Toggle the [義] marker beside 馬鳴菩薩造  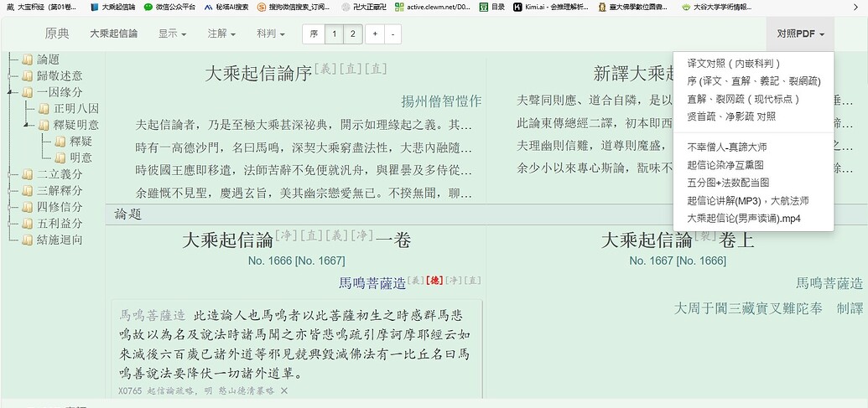pyautogui.click(x=416, y=281)
